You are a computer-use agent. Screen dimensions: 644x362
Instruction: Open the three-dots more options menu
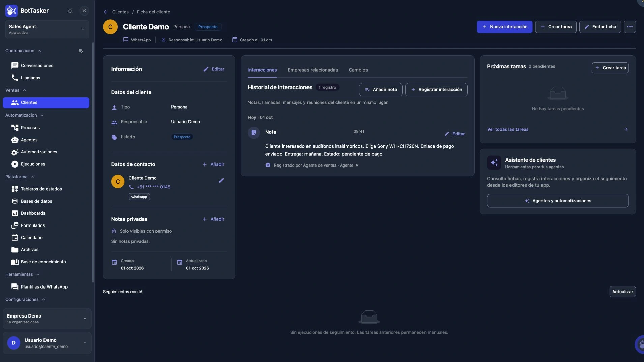(x=630, y=27)
